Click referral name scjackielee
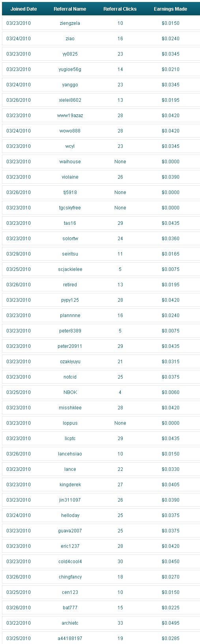Image resolution: width=200 pixels, height=644 pixels. pyautogui.click(x=70, y=269)
